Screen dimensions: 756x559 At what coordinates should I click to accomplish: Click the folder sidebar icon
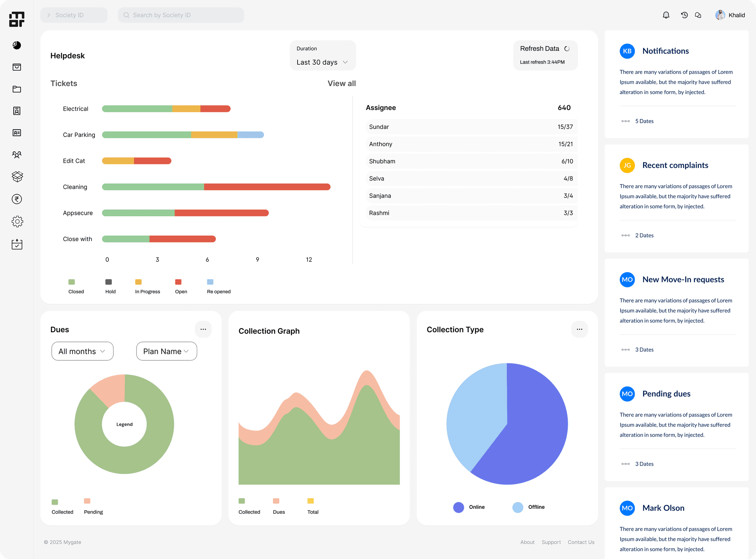coord(17,89)
